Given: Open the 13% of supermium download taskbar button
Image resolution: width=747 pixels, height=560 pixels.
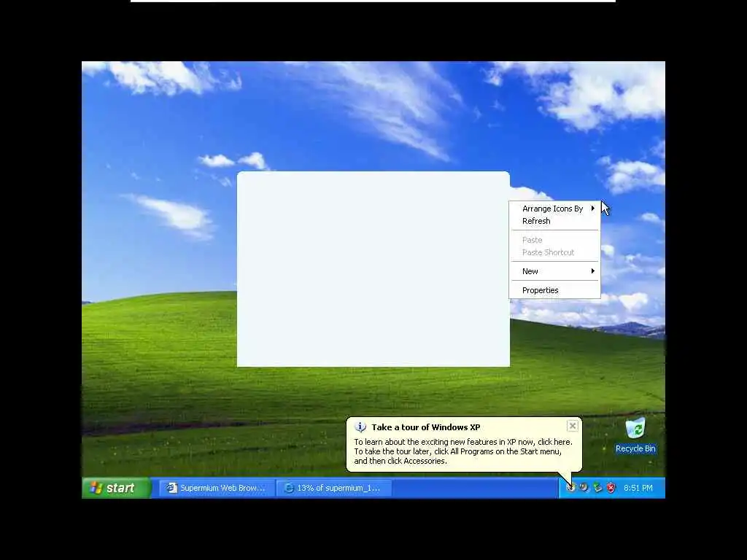Looking at the screenshot, I should [334, 488].
